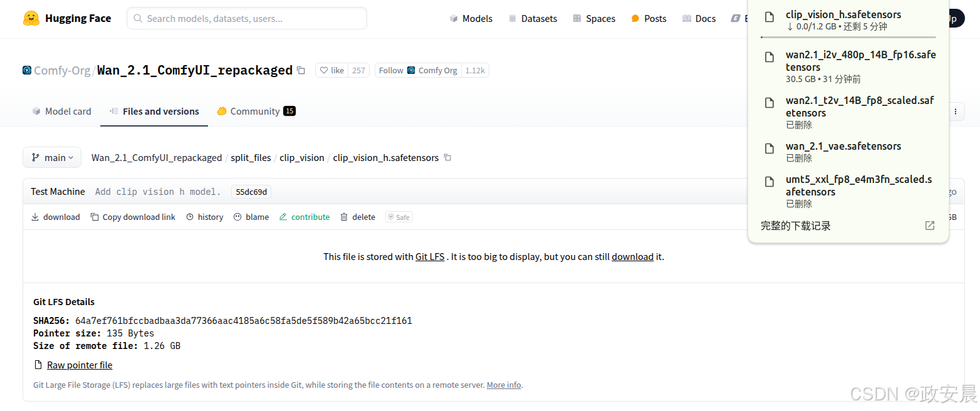Click the '135 Bytes' pointer size value

point(130,333)
